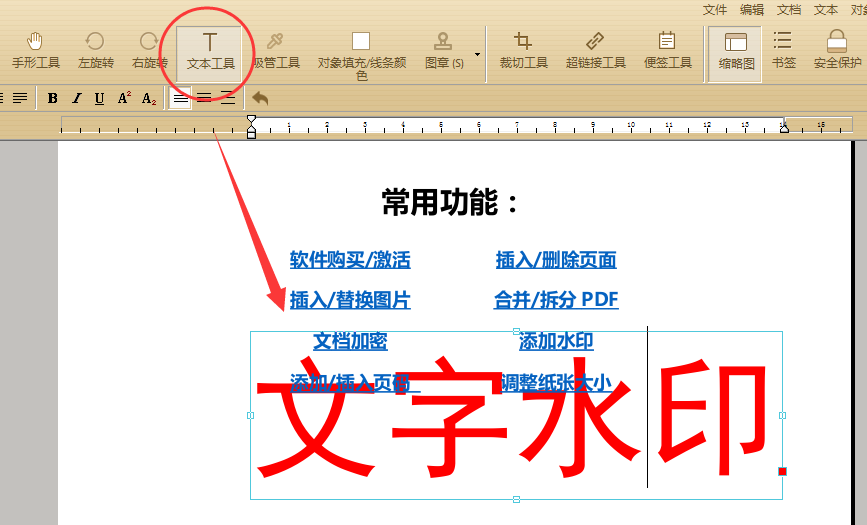This screenshot has height=525, width=867.
Task: Click the left indent marker on the ruler
Action: 251,127
